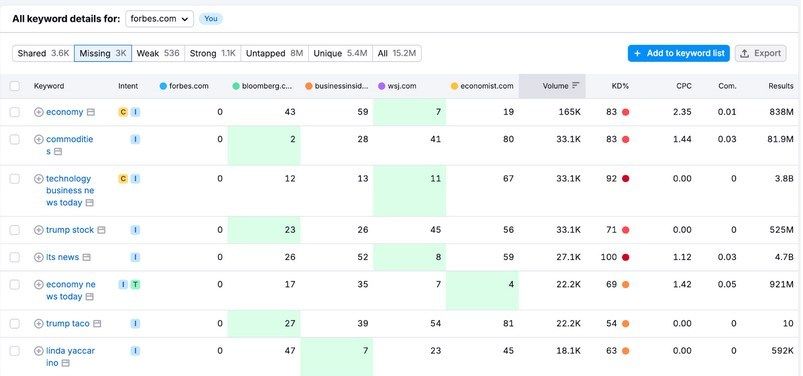Click the KD 100 value for its news
This screenshot has height=376, width=803.
point(608,257)
